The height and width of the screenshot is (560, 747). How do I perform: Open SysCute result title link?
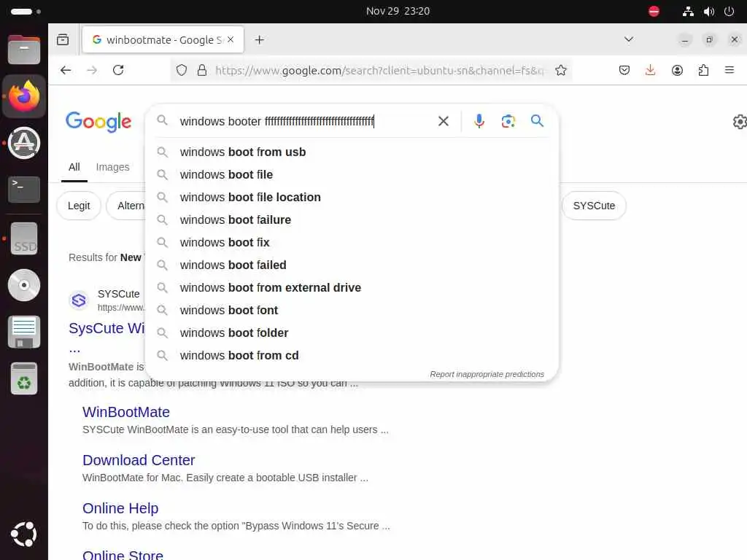pos(107,328)
